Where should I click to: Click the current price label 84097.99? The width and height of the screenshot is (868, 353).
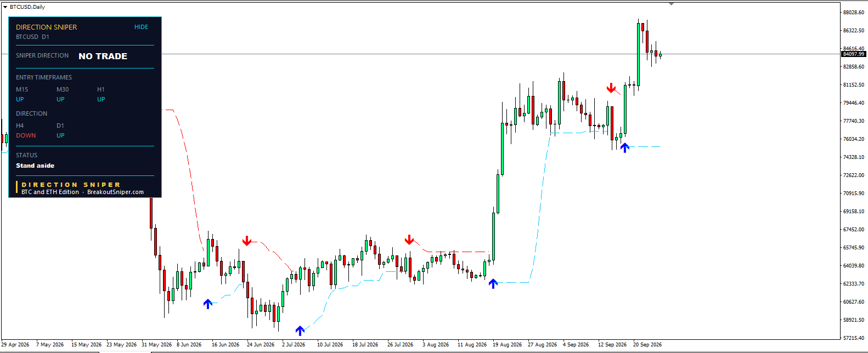[854, 54]
